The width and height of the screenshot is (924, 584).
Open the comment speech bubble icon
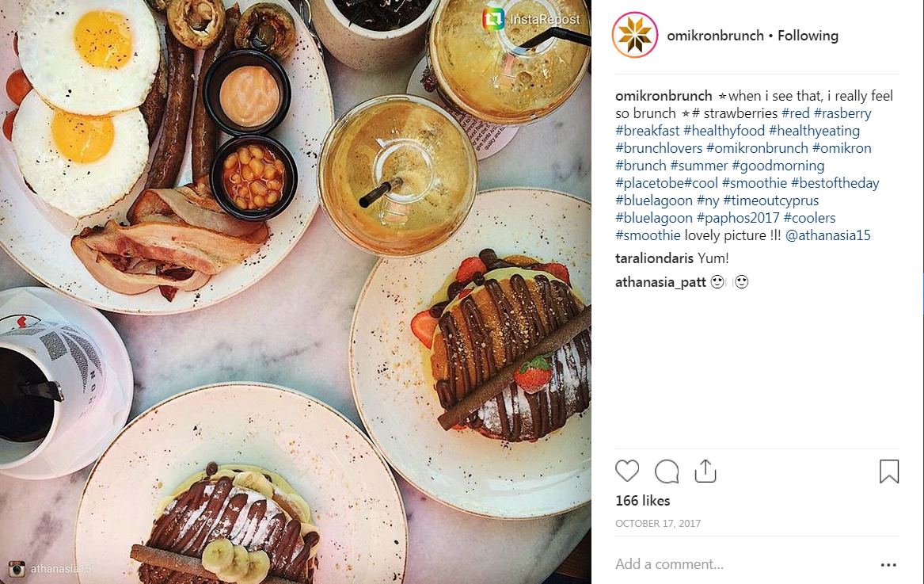tap(667, 471)
